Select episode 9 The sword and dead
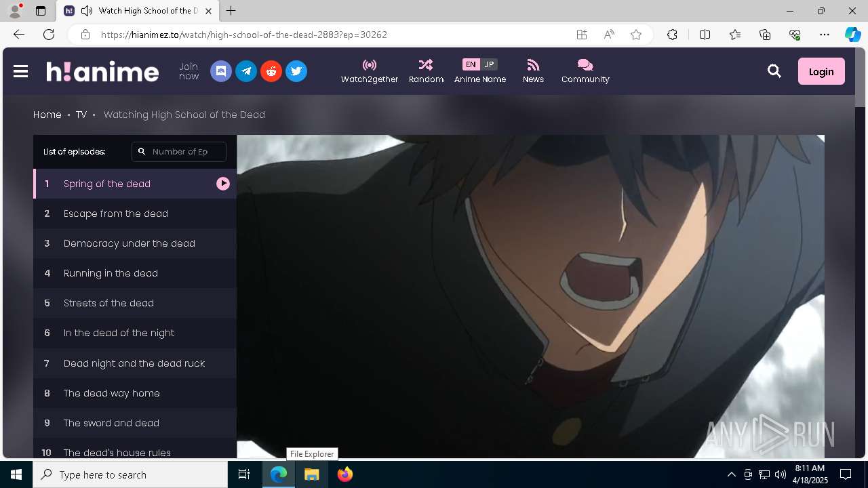Screen dimensions: 868x488 click(135, 423)
